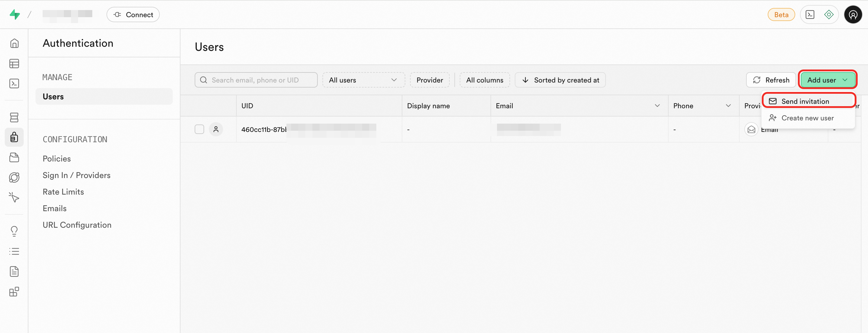Open the Advisors lightbulb icon
This screenshot has width=868, height=333.
[14, 231]
